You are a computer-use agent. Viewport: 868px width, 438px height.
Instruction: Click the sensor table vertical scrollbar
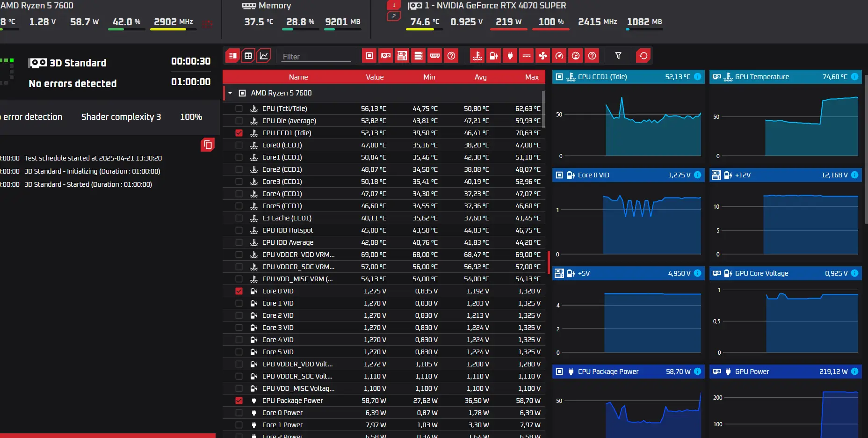pyautogui.click(x=543, y=109)
